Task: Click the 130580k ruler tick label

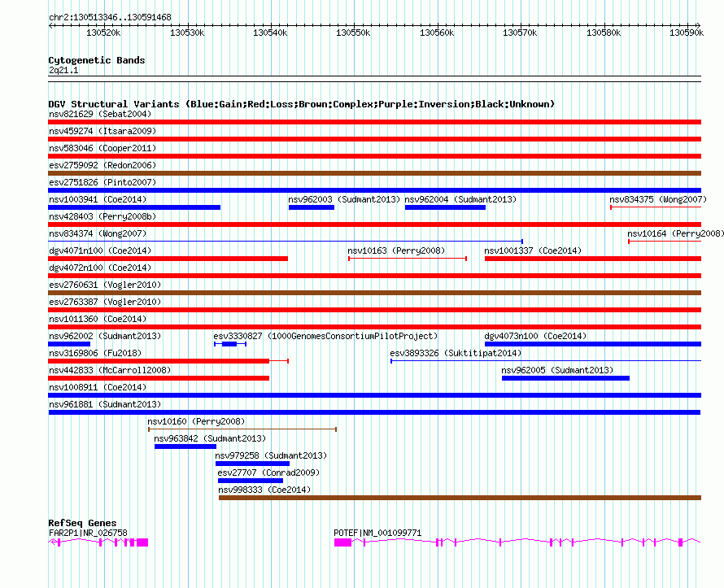Action: click(x=604, y=33)
